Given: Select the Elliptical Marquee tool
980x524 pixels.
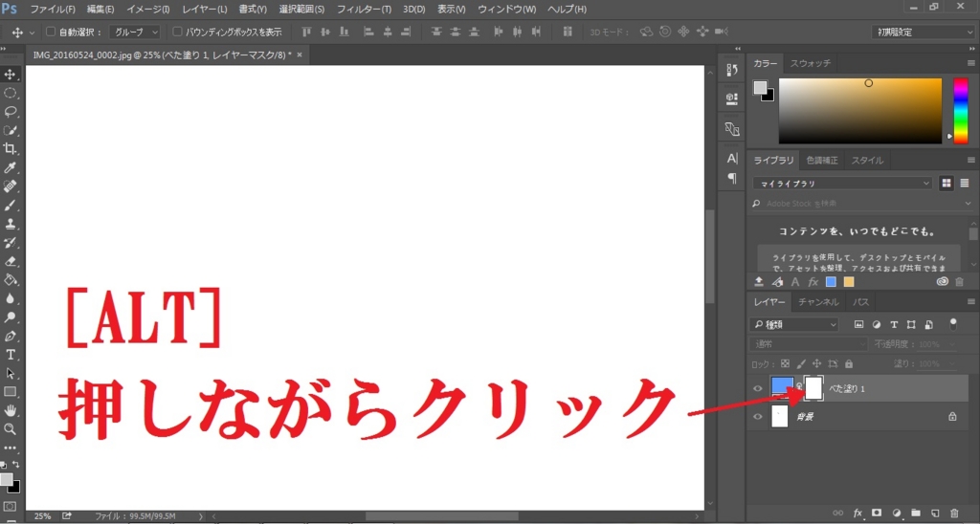Looking at the screenshot, I should pos(10,93).
